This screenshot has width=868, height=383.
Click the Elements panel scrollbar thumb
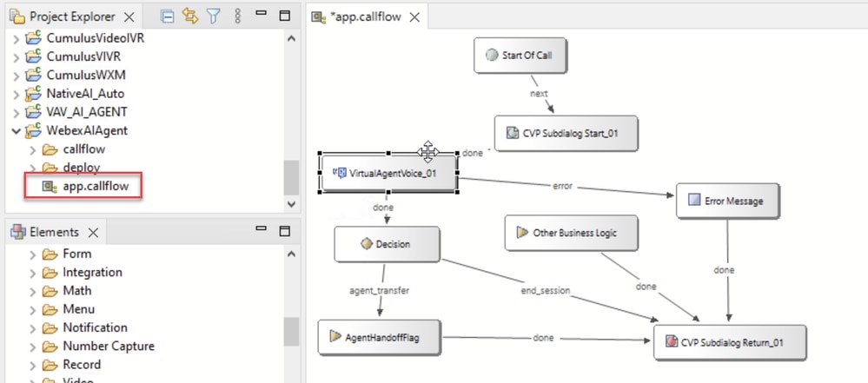click(292, 331)
